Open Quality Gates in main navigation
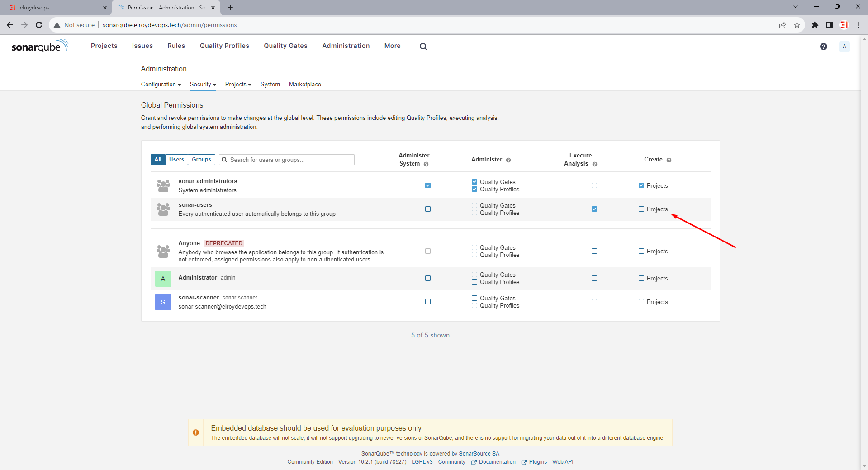 [x=285, y=46]
